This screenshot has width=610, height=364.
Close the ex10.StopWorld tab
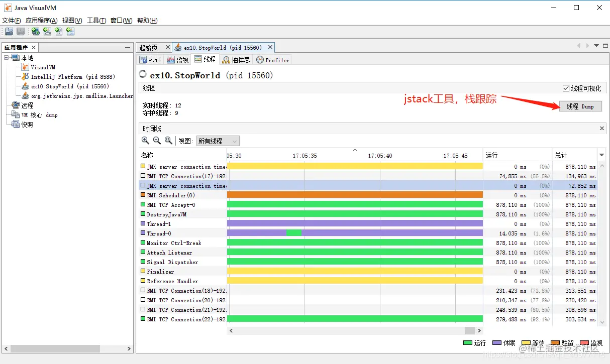270,47
